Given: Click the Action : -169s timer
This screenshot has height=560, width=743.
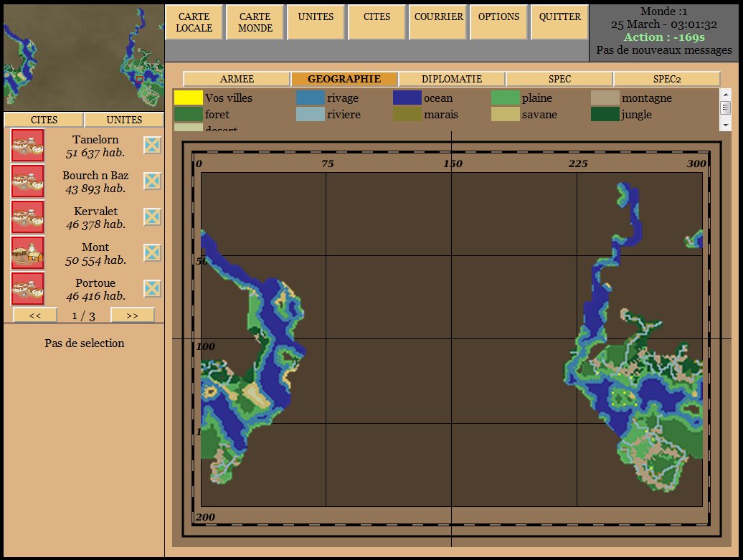Looking at the screenshot, I should 664,37.
